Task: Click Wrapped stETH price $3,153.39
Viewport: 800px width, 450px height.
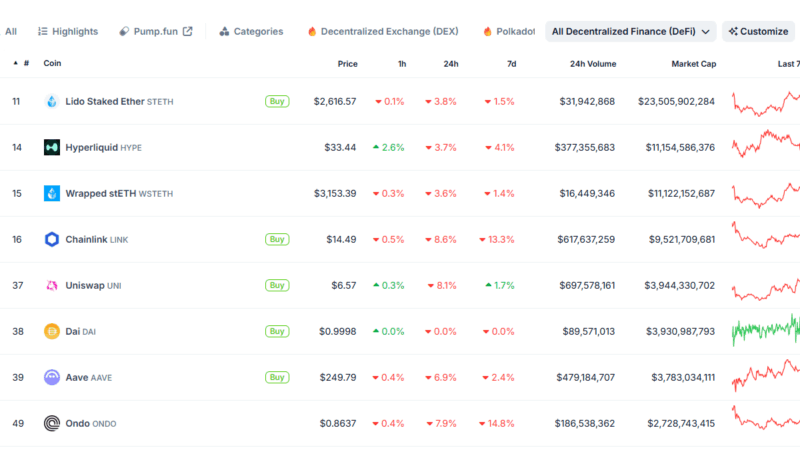Action: (x=335, y=193)
